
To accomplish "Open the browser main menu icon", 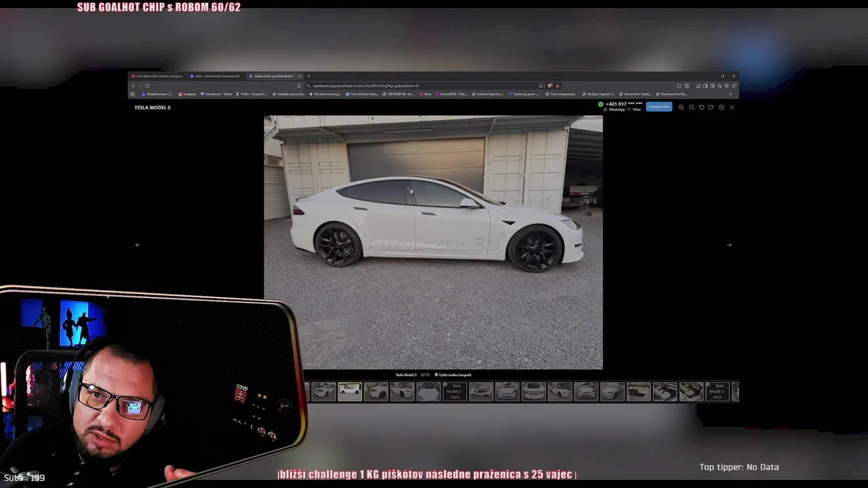I will [734, 86].
